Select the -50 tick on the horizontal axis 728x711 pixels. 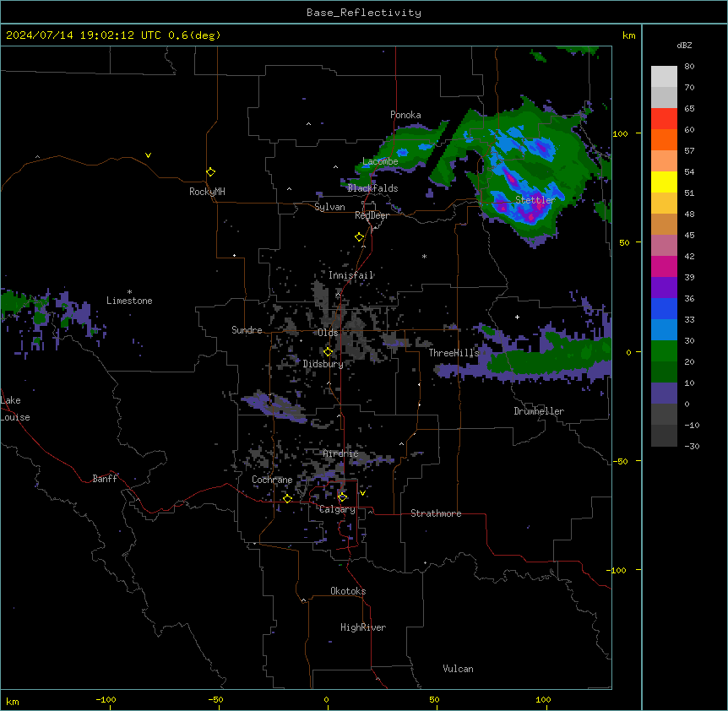pos(215,700)
